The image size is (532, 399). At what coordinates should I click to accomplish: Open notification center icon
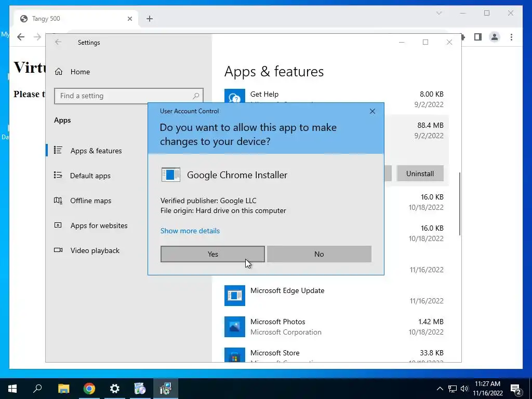pyautogui.click(x=516, y=389)
